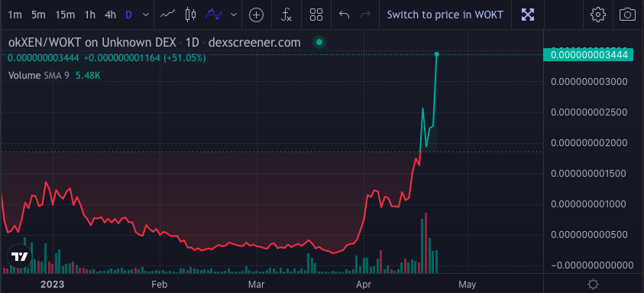Select the baseline chart style icon

(x=214, y=15)
